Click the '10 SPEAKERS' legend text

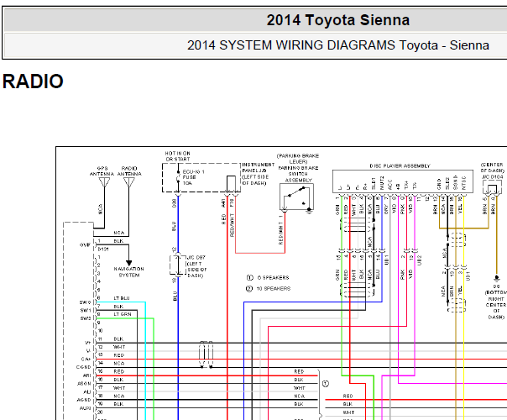[x=274, y=288]
